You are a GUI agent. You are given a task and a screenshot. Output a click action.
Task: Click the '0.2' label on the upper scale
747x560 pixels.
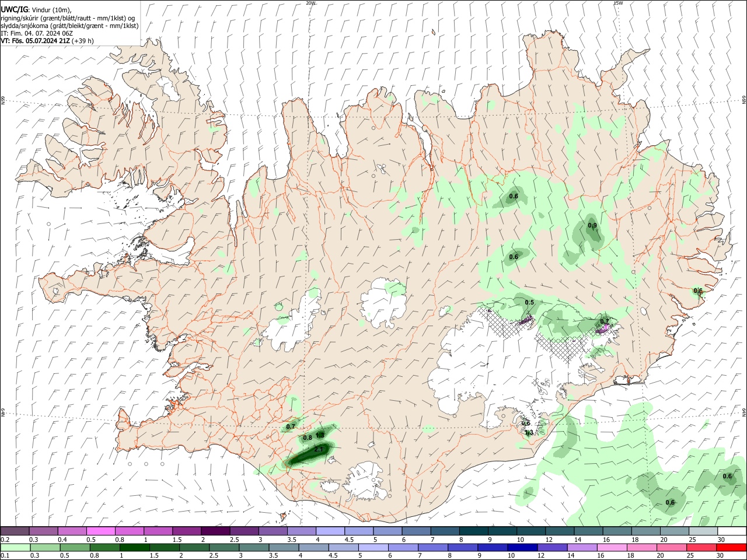tap(4, 540)
